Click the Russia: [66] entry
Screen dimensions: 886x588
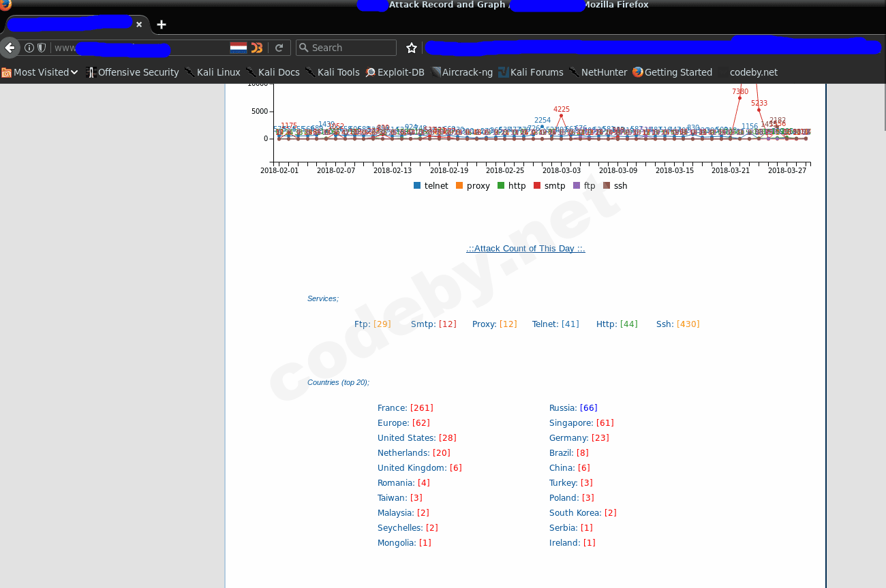[573, 408]
